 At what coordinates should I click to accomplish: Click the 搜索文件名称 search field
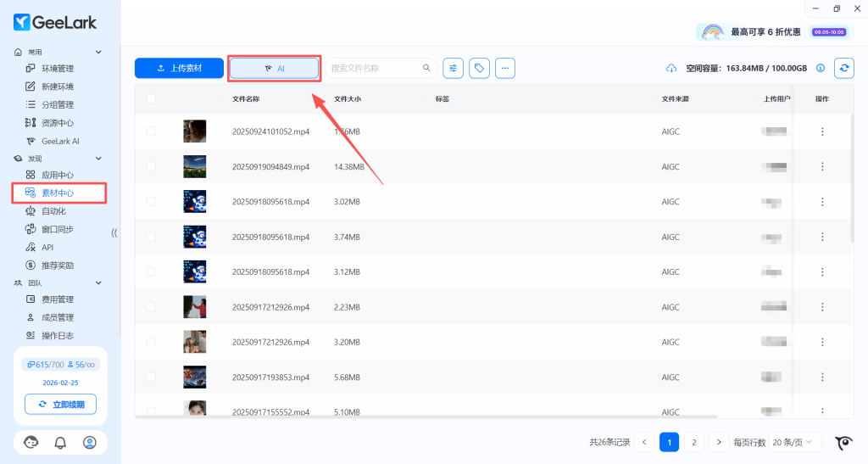click(x=375, y=68)
